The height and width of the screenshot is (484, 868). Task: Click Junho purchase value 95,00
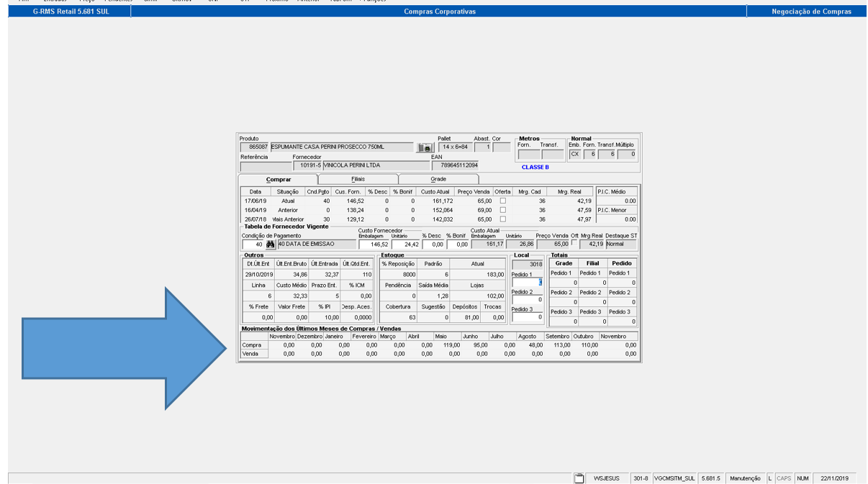479,345
